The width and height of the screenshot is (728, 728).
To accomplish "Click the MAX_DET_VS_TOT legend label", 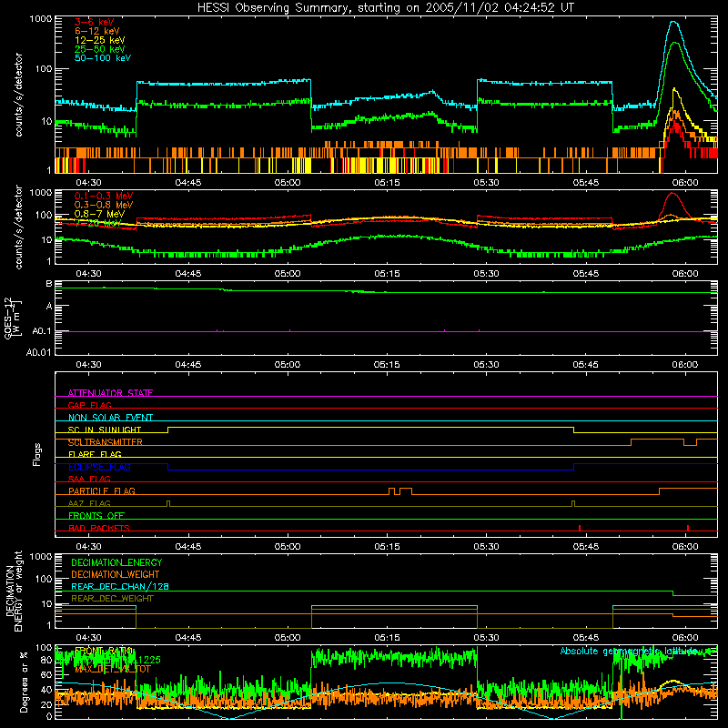I will tap(113, 670).
